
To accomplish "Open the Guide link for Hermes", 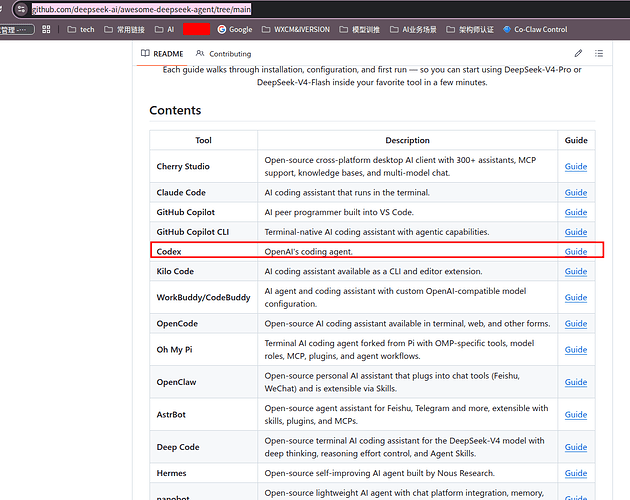I will (x=576, y=473).
